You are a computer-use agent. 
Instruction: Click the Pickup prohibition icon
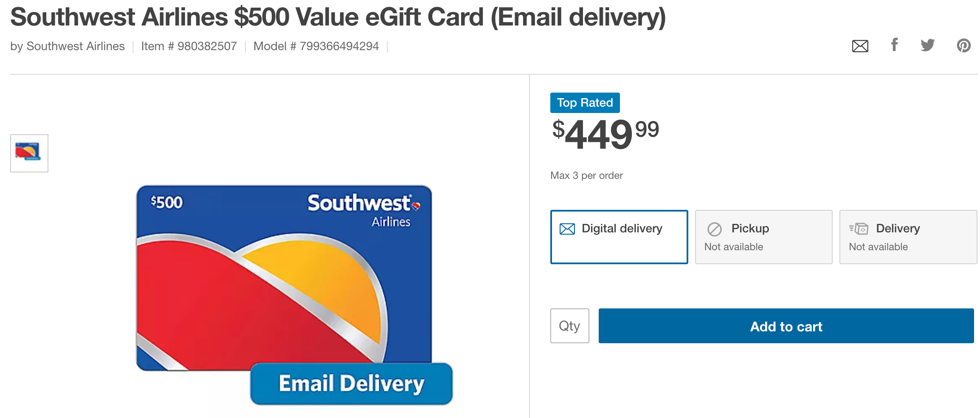pos(714,229)
